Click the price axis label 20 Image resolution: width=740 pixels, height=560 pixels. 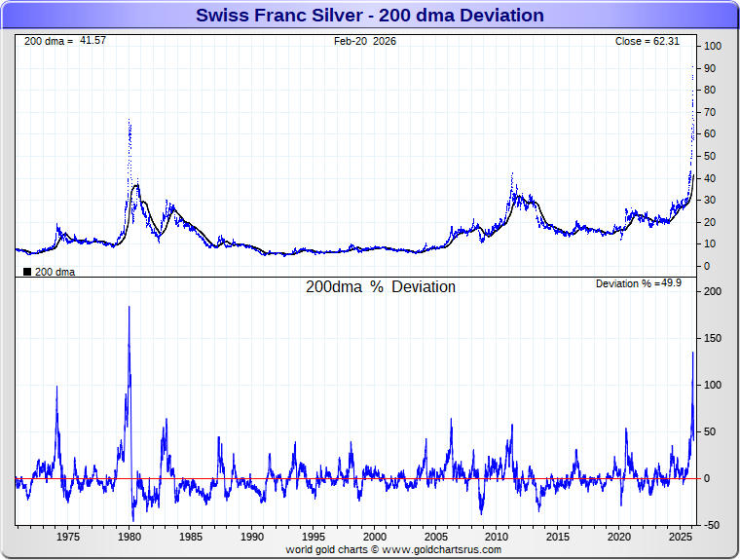[x=710, y=222]
